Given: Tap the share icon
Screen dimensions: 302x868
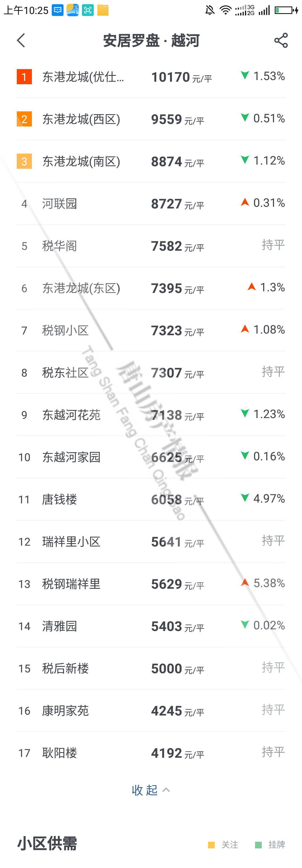Looking at the screenshot, I should click(281, 41).
